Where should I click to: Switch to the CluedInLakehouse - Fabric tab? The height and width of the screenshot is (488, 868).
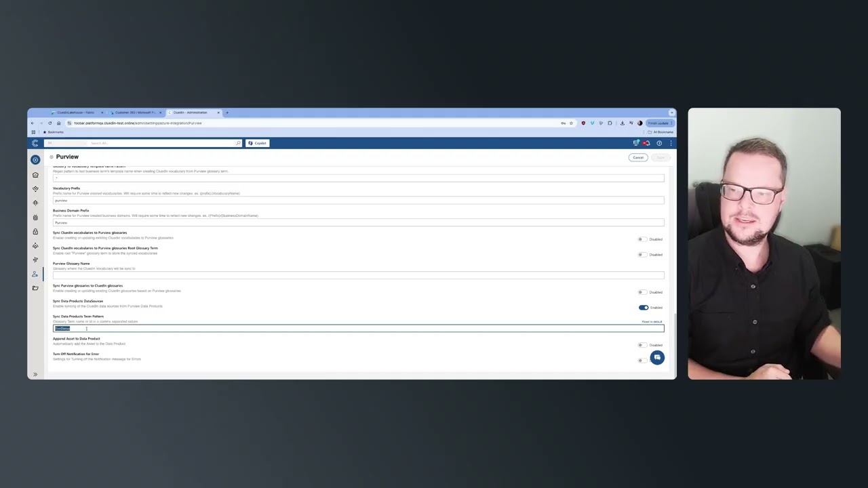(76, 113)
